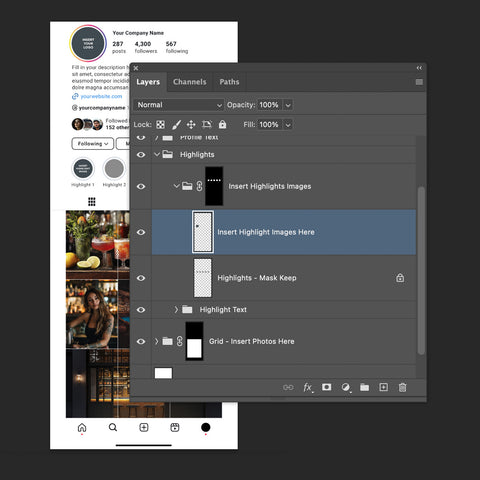Click yourcompanyname Threads handle in mockup

(x=102, y=108)
